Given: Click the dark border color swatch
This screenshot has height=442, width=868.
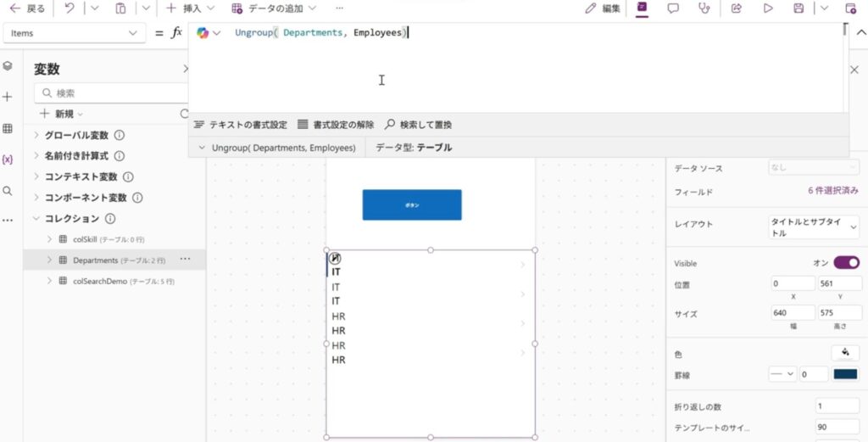Looking at the screenshot, I should point(845,374).
